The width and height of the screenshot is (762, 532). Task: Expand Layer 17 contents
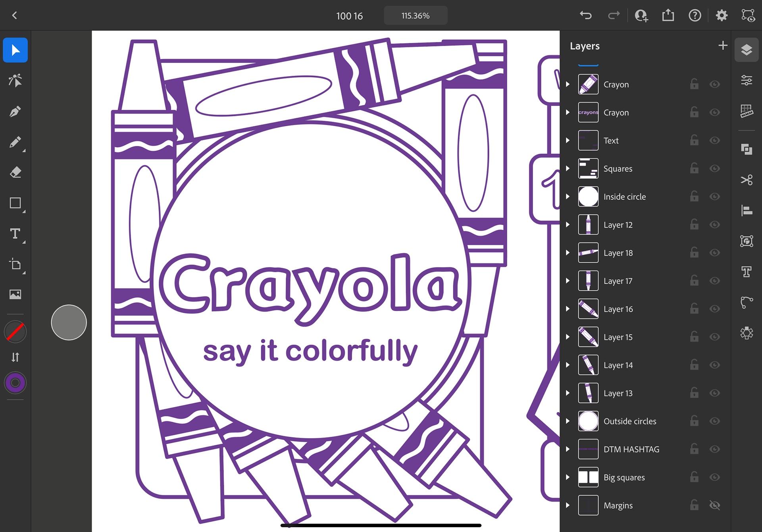coord(568,281)
